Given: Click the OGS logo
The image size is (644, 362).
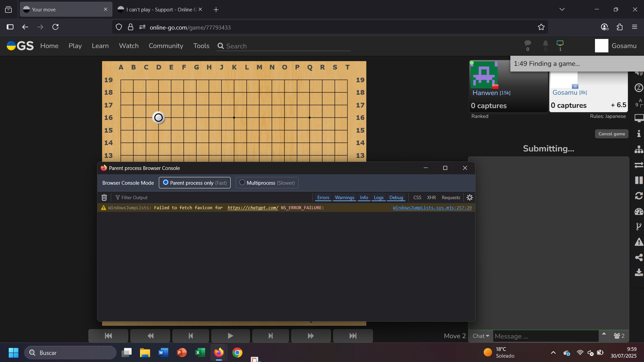Looking at the screenshot, I should tap(20, 46).
